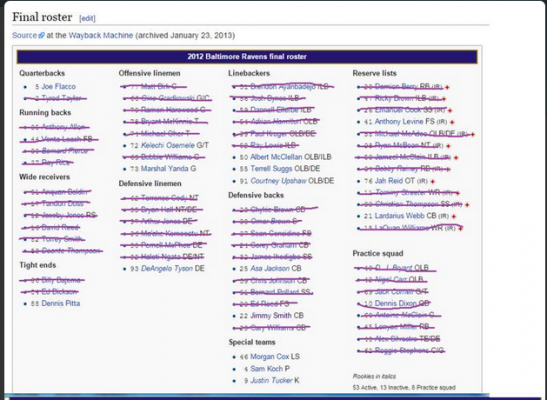Image resolution: width=547 pixels, height=400 pixels.
Task: Follow the Wayback Machine link
Action: (x=101, y=35)
